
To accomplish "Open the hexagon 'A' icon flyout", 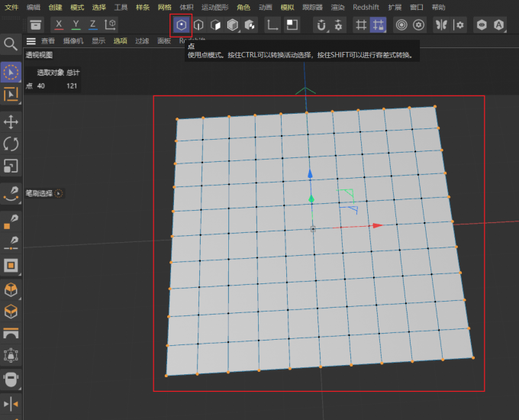I will tap(499, 25).
